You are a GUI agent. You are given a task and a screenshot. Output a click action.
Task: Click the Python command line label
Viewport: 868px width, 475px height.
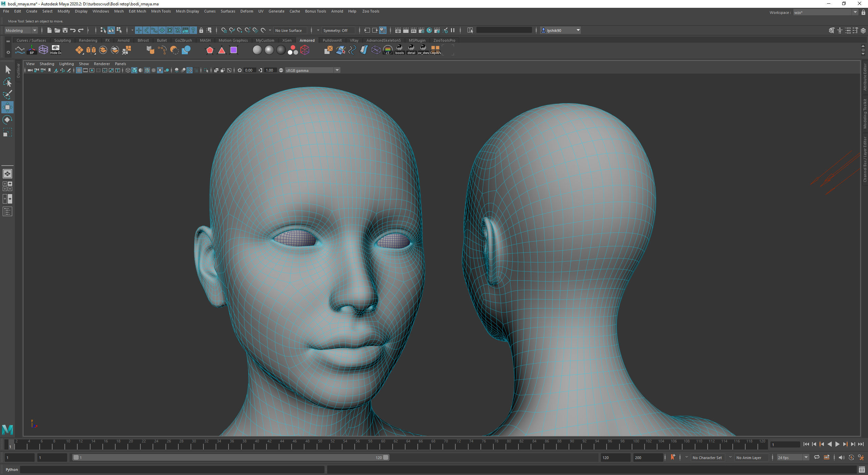pyautogui.click(x=12, y=470)
